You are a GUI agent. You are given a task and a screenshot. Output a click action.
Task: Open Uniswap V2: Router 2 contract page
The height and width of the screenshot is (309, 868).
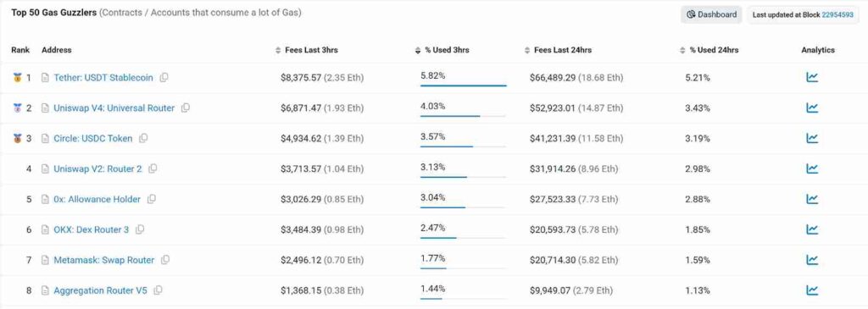97,168
